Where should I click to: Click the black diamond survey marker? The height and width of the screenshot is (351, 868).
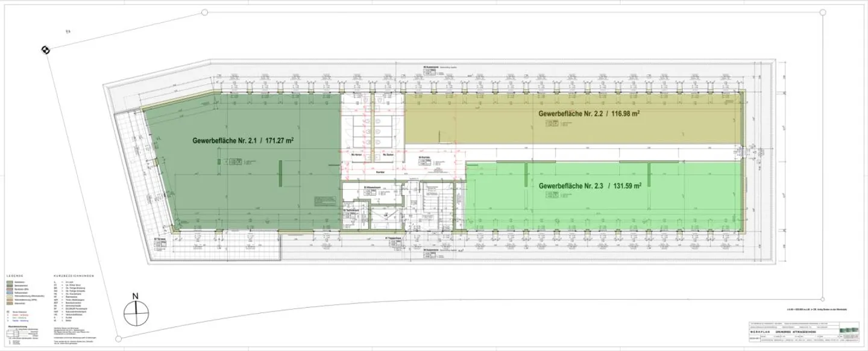[x=45, y=50]
